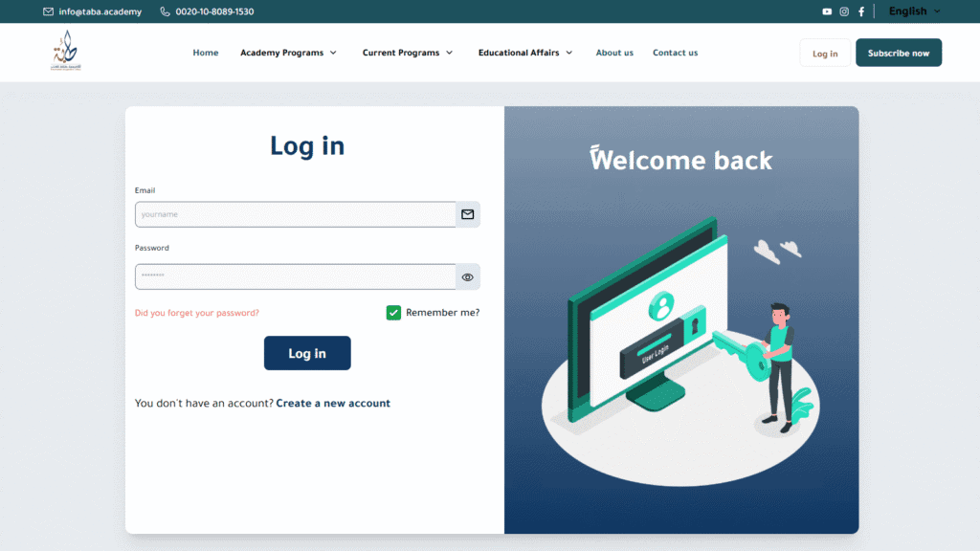Click the envelope icon beside info@taba.academy
The image size is (980, 551).
(48, 11)
